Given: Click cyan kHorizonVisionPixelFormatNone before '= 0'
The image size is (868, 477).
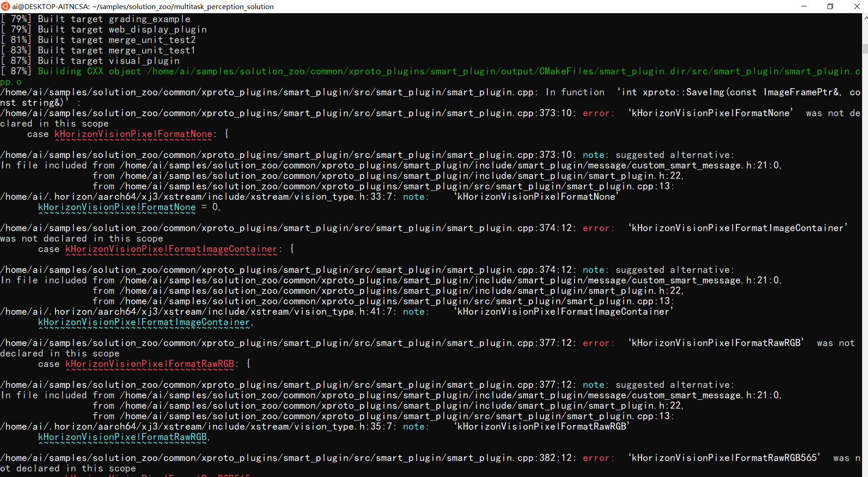Looking at the screenshot, I should (x=117, y=208).
